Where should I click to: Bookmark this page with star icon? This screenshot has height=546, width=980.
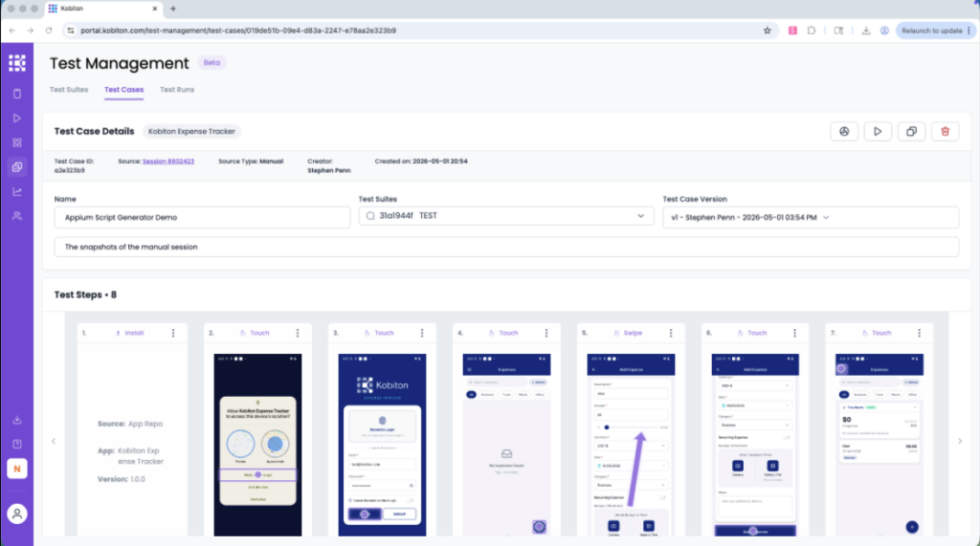point(767,30)
